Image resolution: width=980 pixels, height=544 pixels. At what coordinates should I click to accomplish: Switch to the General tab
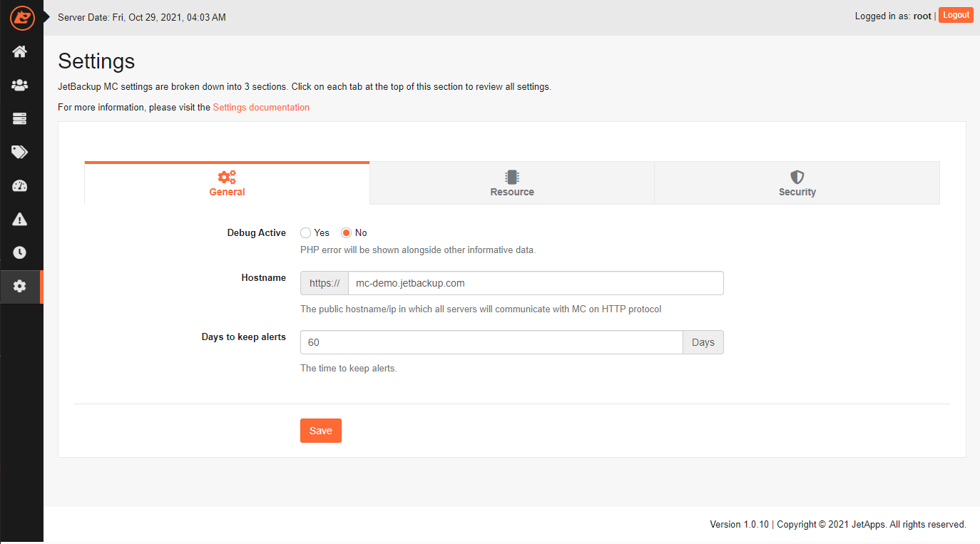[x=227, y=184]
